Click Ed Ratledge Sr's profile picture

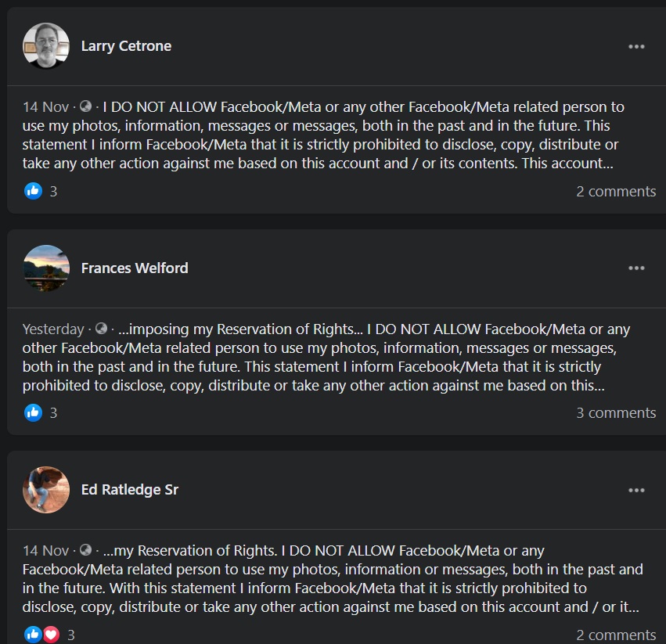tap(46, 490)
